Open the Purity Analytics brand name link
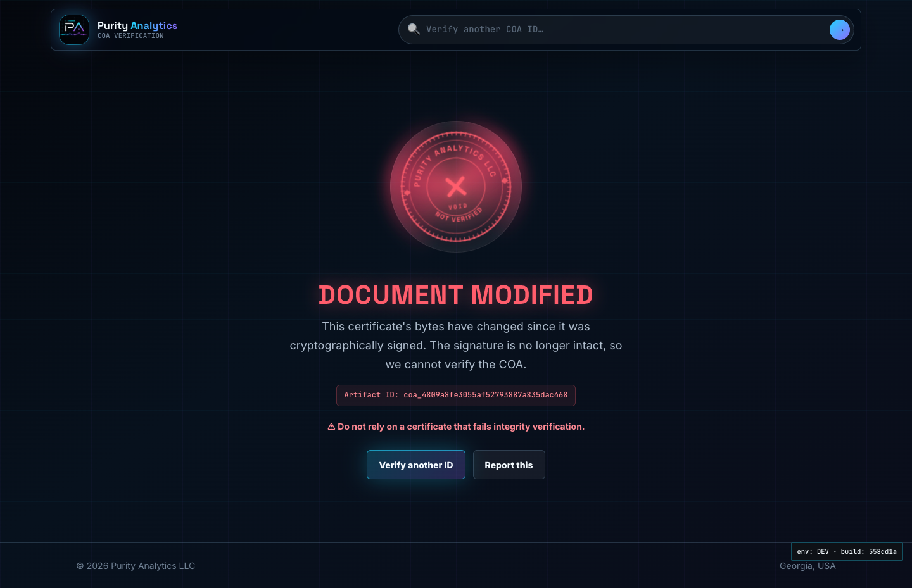Screen dimensions: 912x588 click(x=137, y=26)
